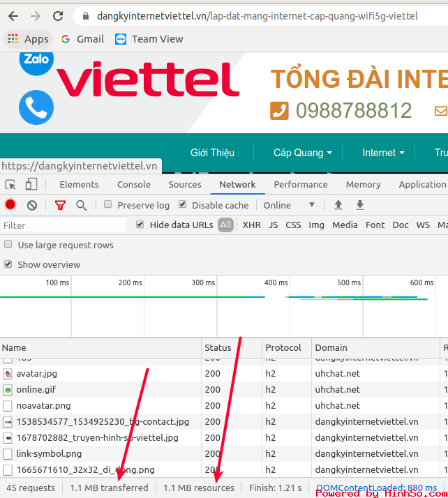448x498 pixels.
Task: Click the 45 requests status text
Action: click(31, 488)
